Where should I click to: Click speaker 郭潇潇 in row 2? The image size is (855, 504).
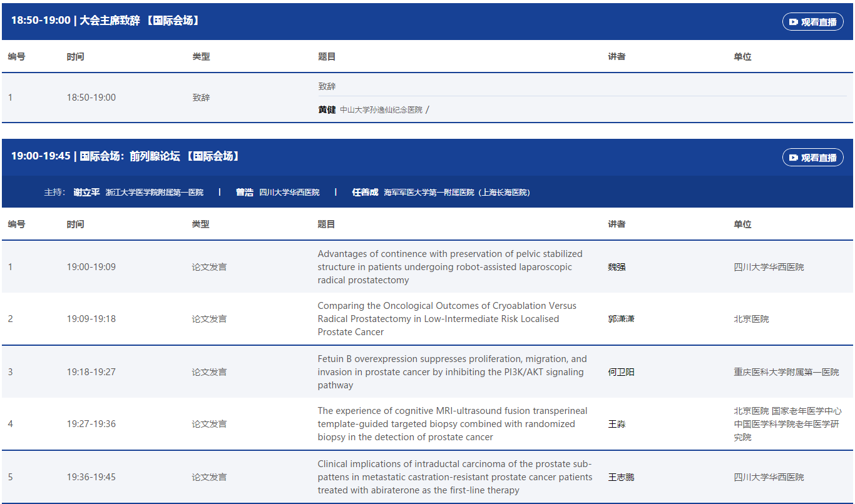click(621, 319)
